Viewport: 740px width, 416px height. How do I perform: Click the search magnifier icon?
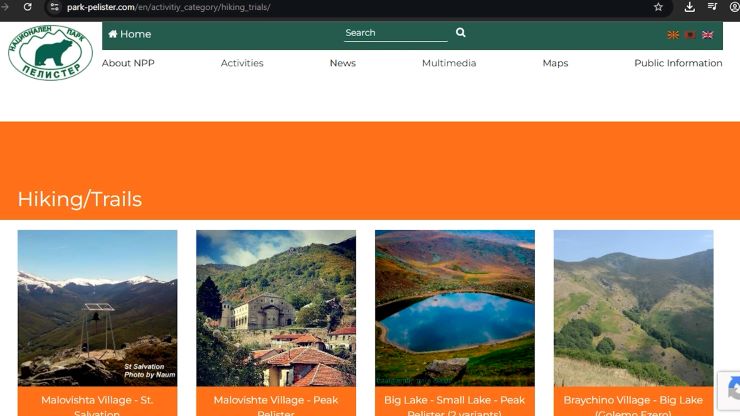461,33
